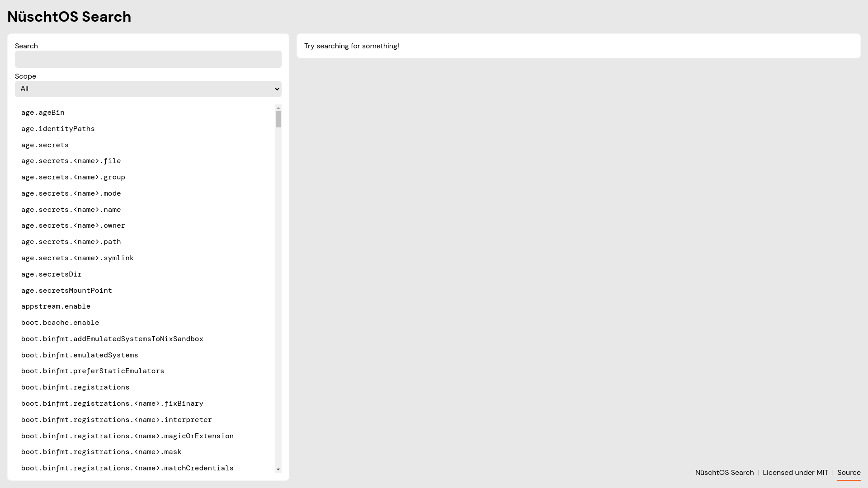Select the age.identityPaths option
Screen dimensions: 868x488
pyautogui.click(x=145, y=129)
